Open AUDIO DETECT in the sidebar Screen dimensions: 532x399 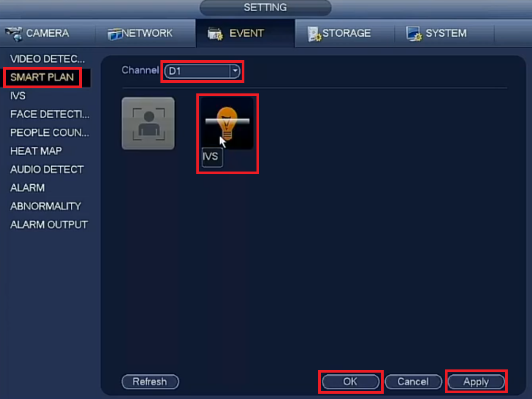47,169
